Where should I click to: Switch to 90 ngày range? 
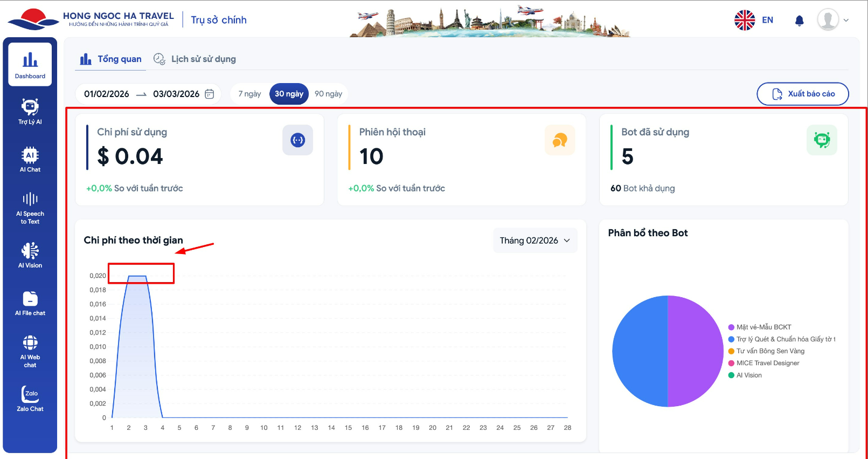coord(328,94)
